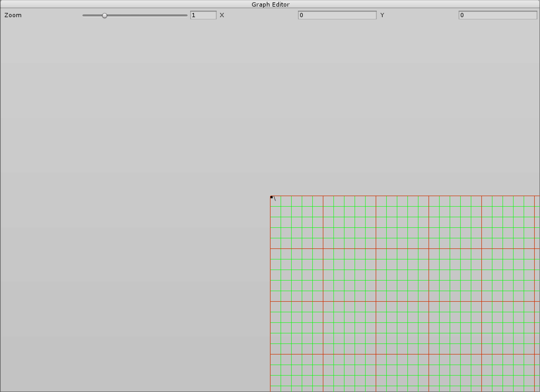Click the top-left cell of the grid
This screenshot has width=540, height=392.
276,202
